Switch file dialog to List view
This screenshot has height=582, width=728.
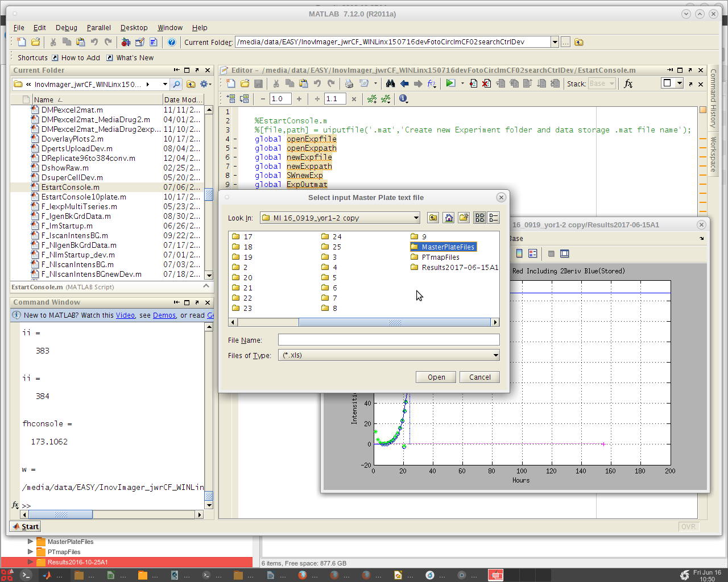(x=479, y=218)
